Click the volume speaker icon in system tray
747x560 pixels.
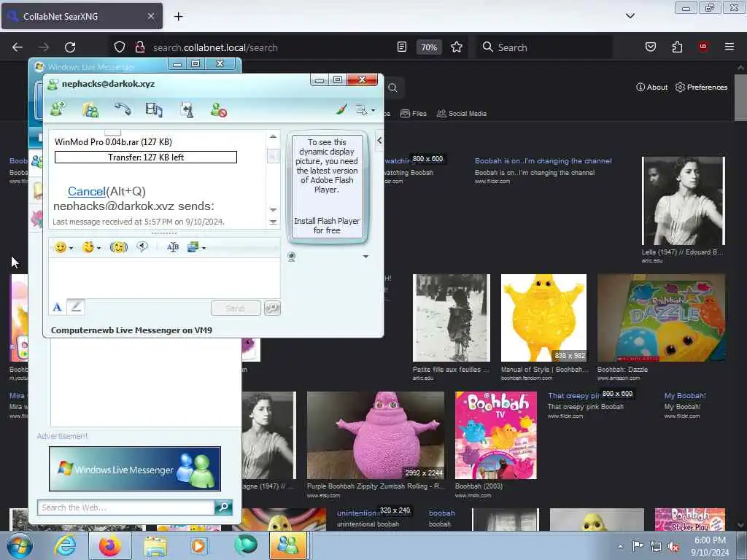[673, 547]
